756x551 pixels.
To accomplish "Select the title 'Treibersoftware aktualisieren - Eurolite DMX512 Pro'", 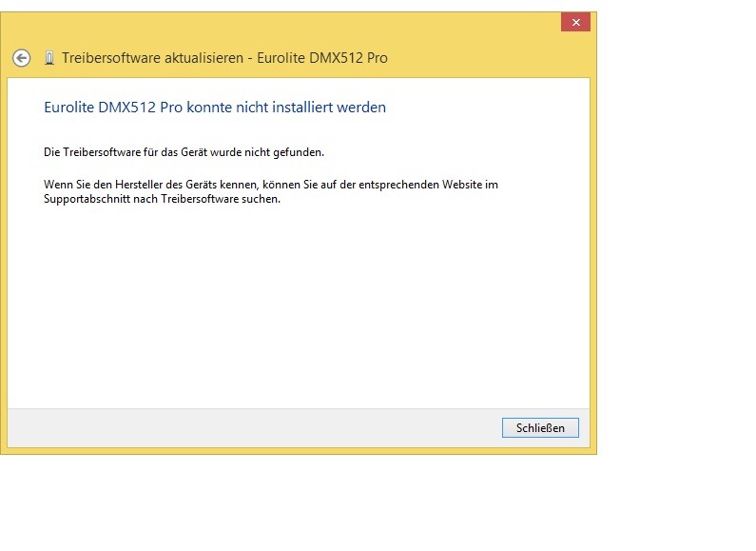I will click(x=224, y=58).
